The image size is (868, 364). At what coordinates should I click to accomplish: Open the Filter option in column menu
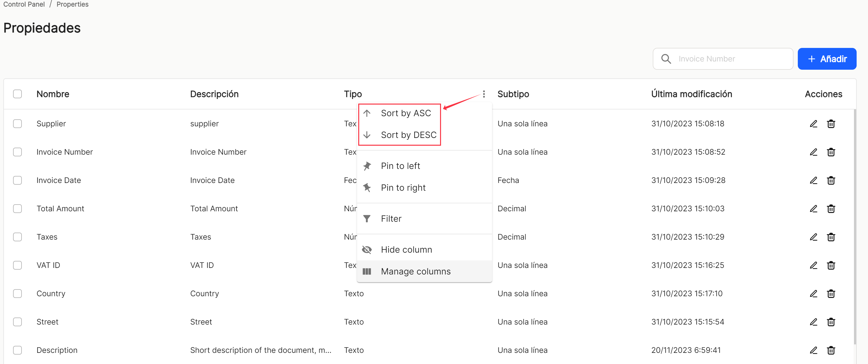point(424,219)
